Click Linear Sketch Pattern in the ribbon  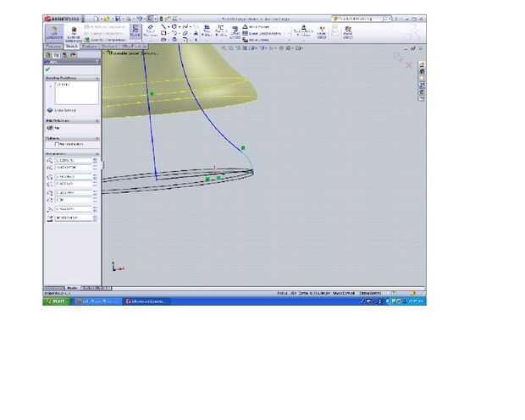tap(262, 34)
